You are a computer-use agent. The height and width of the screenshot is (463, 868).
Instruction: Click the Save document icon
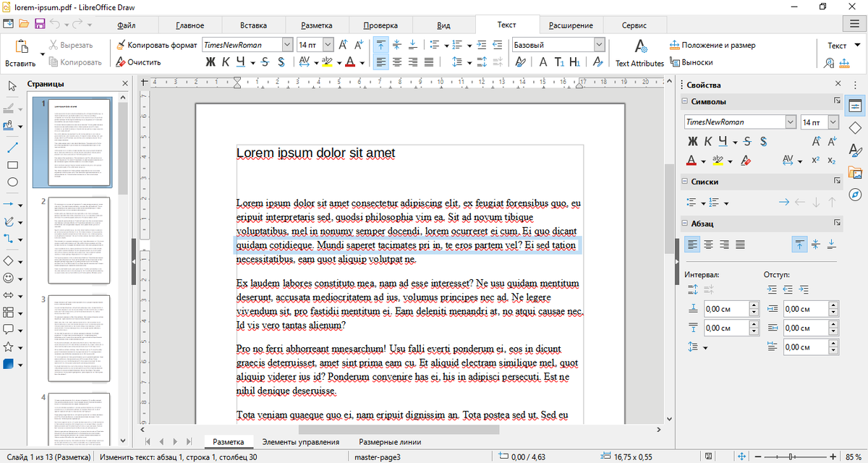pyautogui.click(x=41, y=25)
